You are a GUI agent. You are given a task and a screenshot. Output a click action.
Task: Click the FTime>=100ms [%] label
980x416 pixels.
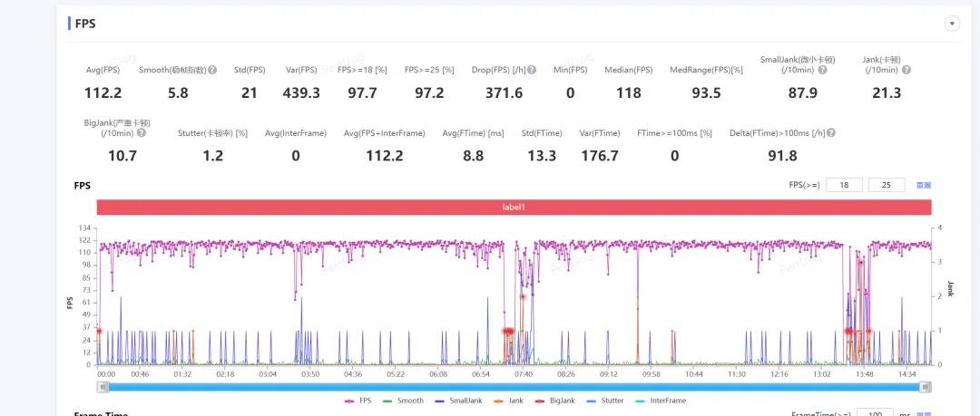tap(674, 133)
